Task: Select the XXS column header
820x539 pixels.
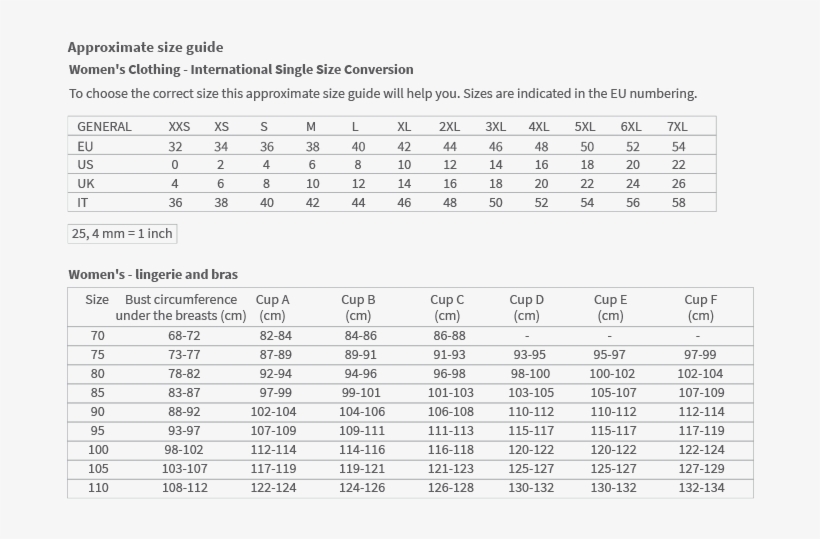Action: [x=179, y=126]
